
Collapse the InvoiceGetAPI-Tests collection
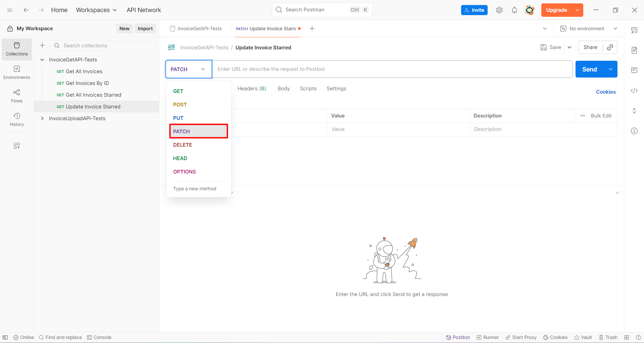click(42, 59)
